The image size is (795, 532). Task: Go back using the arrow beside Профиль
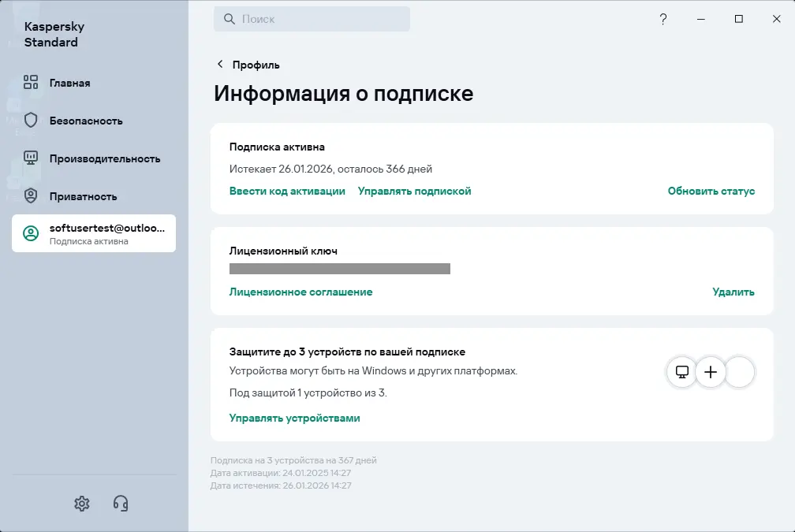coord(220,64)
